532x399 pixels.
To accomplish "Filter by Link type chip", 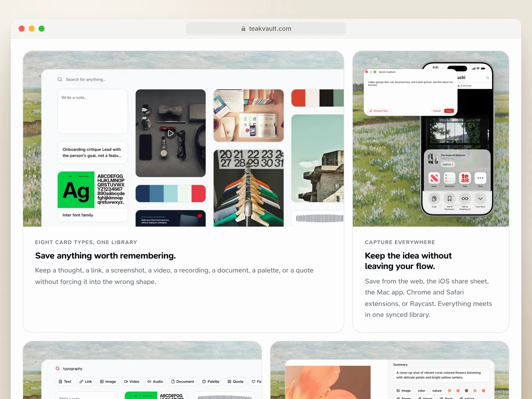I will [x=85, y=381].
